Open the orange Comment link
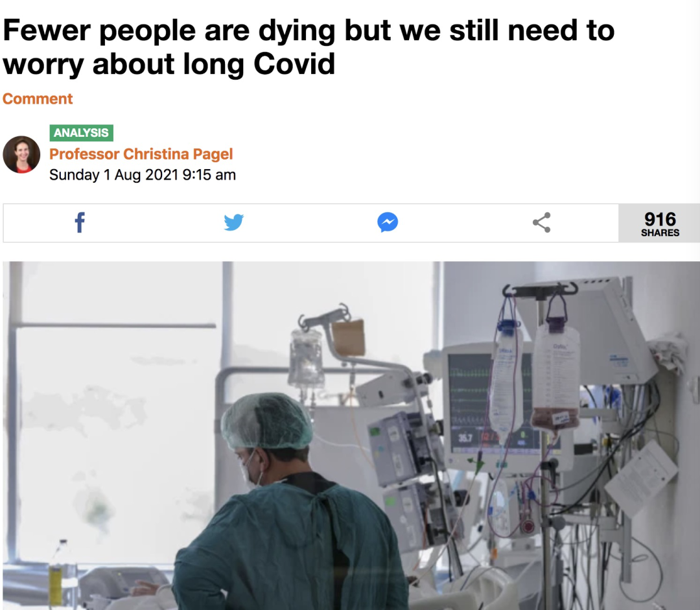 (38, 99)
